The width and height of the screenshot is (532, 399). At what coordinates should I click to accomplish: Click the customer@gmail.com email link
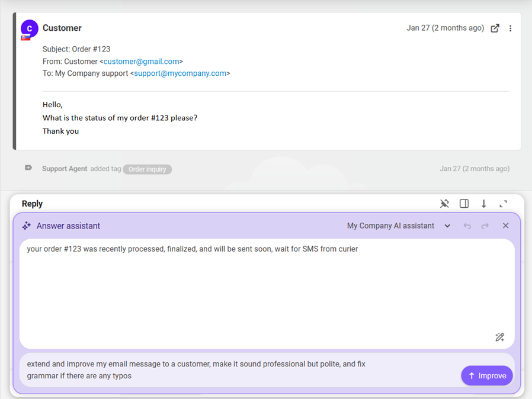pos(142,62)
